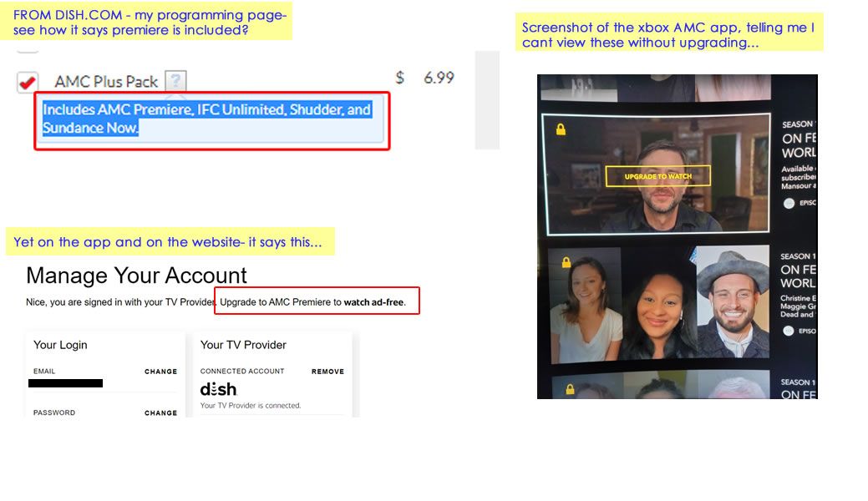Click the Your TV Provider heading
The image size is (868, 501).
pos(243,345)
